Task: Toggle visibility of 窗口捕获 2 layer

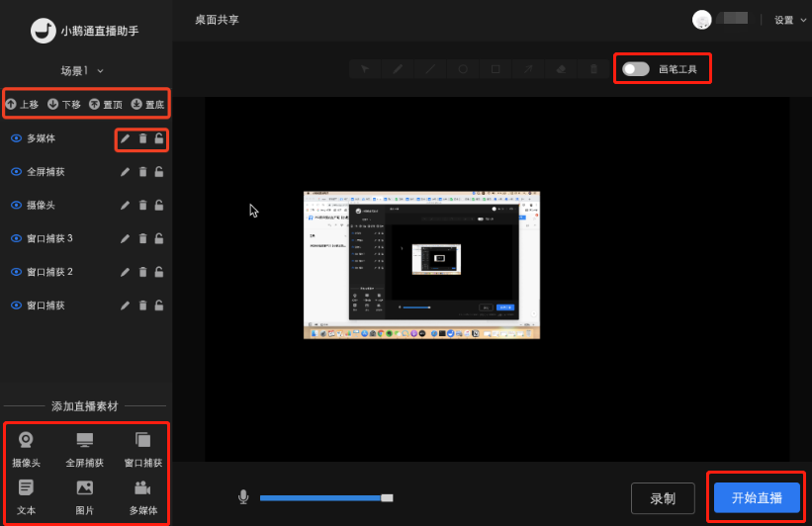Action: tap(16, 272)
